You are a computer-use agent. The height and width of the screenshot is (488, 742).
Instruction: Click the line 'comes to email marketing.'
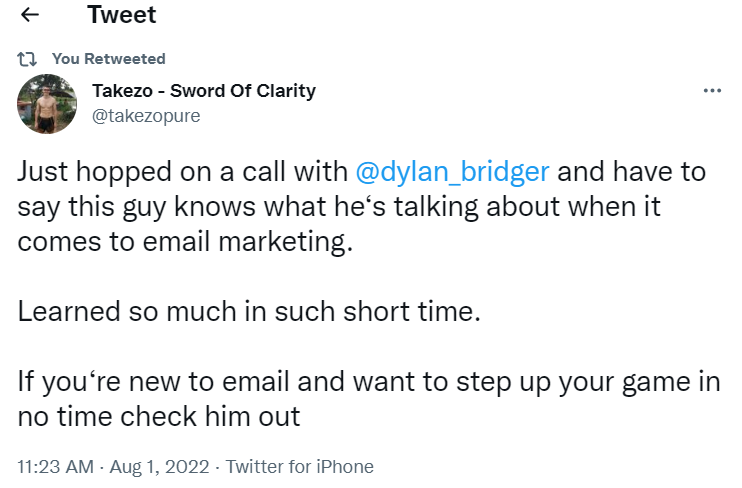click(186, 243)
